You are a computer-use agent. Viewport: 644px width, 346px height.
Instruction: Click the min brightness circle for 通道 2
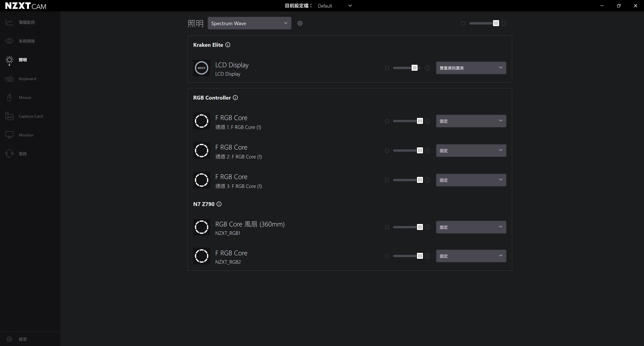click(x=387, y=151)
